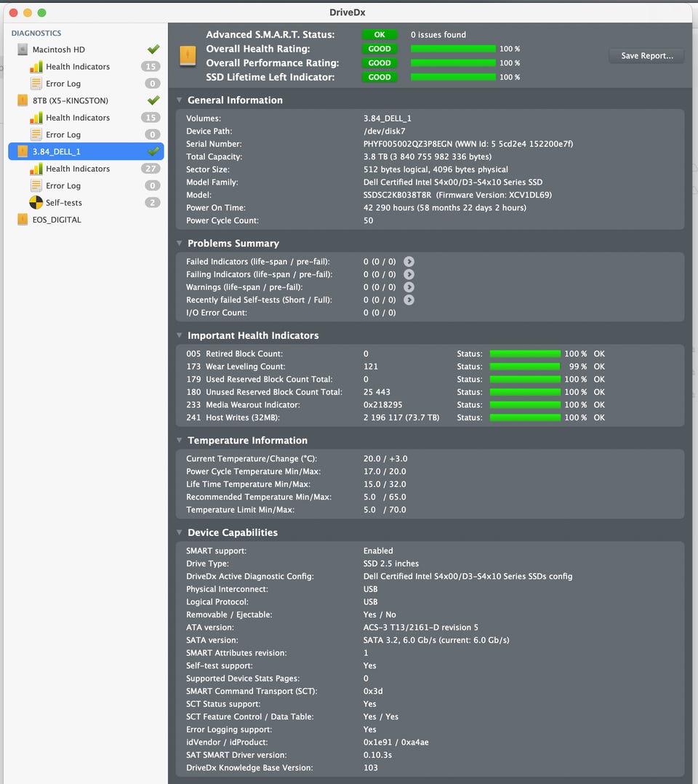Click the 15 badge for Macintosh HD Health Indicators
698x784 pixels.
pos(151,66)
